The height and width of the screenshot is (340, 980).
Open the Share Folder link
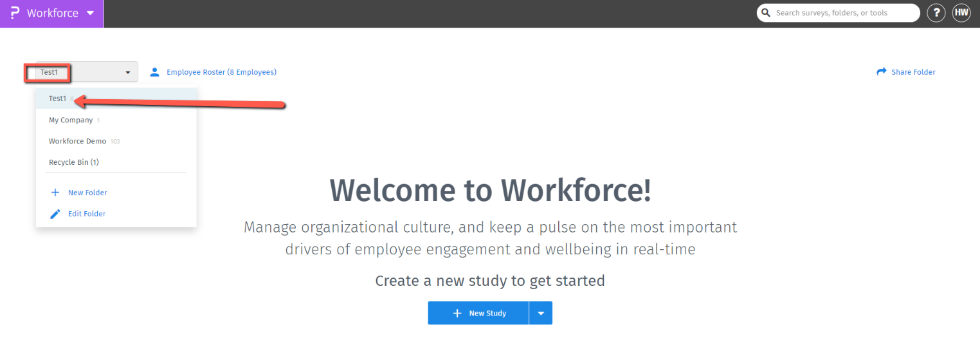[913, 72]
